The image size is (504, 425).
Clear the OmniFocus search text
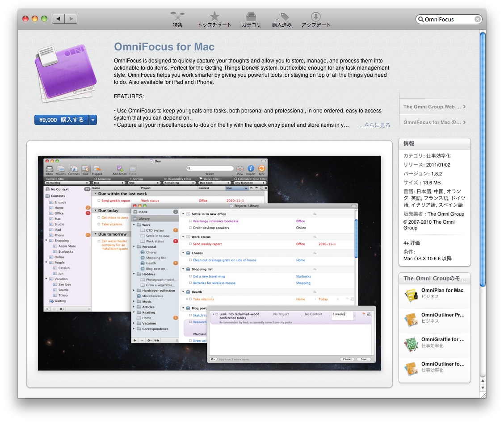478,19
